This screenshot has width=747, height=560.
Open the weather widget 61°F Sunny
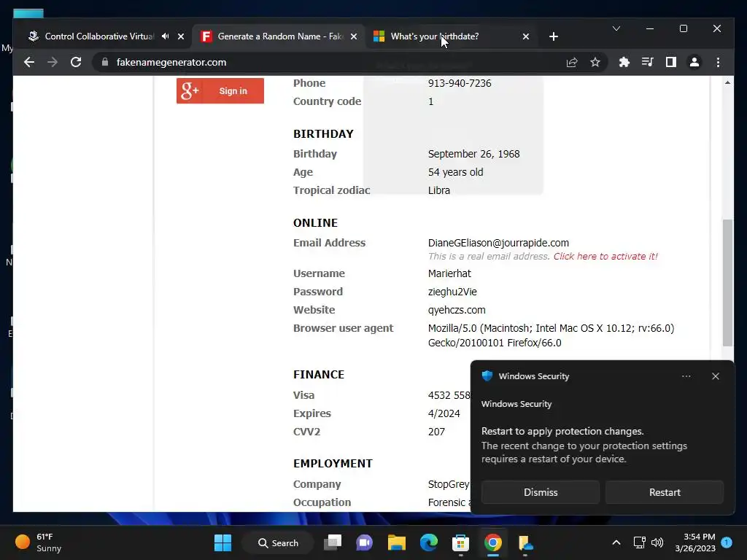click(39, 542)
